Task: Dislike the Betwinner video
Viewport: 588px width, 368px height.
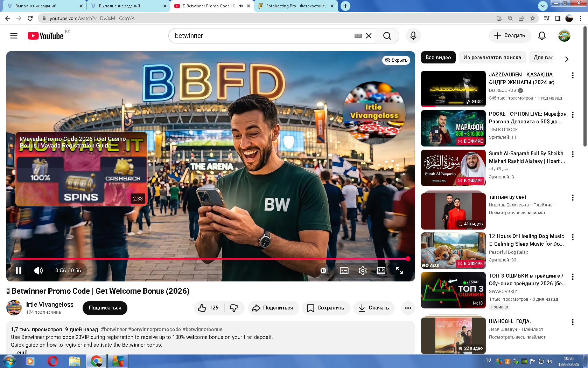Action: [x=234, y=308]
